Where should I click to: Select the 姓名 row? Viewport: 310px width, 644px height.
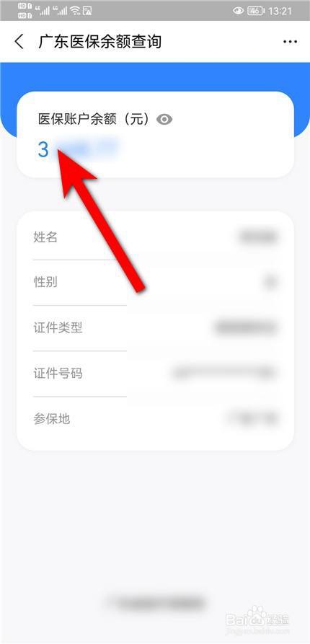tap(155, 237)
